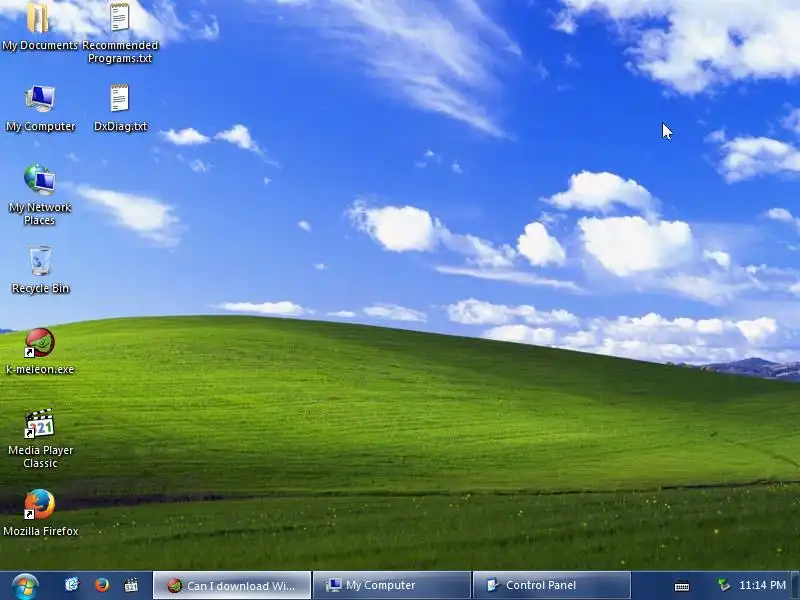
Task: Click the green network tray icon
Action: (x=724, y=585)
